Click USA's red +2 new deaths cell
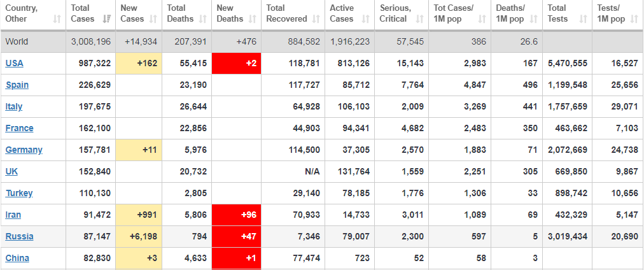 tap(236, 63)
